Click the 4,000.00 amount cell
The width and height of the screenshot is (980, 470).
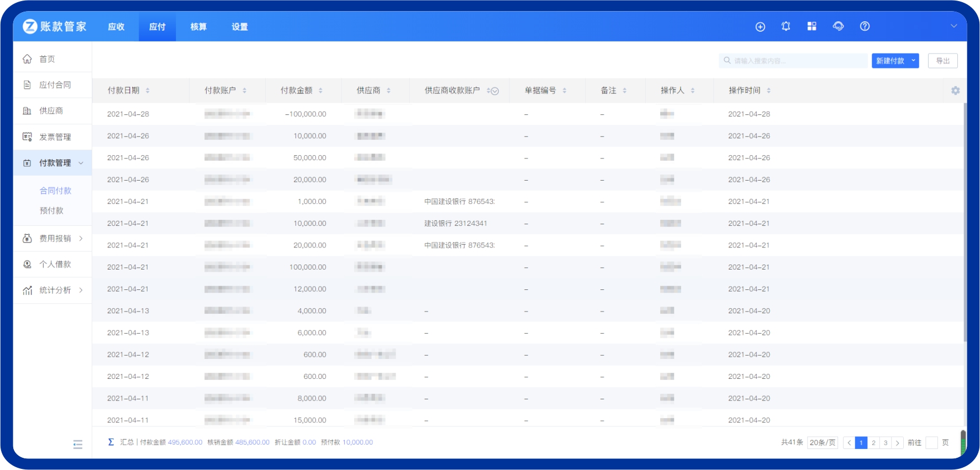312,311
